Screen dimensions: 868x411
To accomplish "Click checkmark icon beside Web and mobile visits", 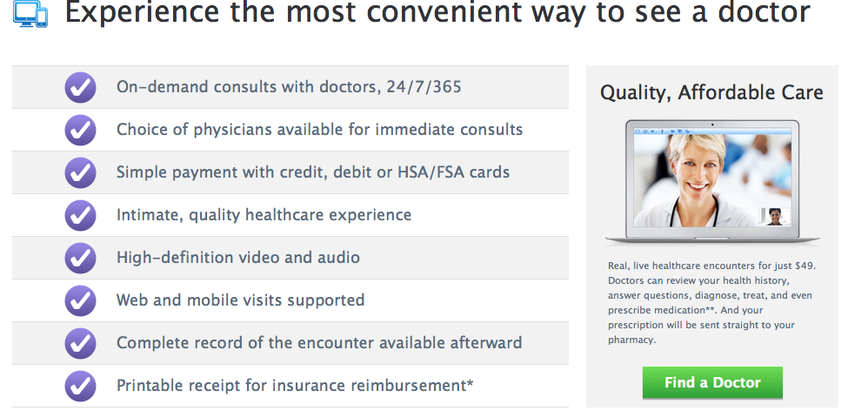I will pos(80,300).
